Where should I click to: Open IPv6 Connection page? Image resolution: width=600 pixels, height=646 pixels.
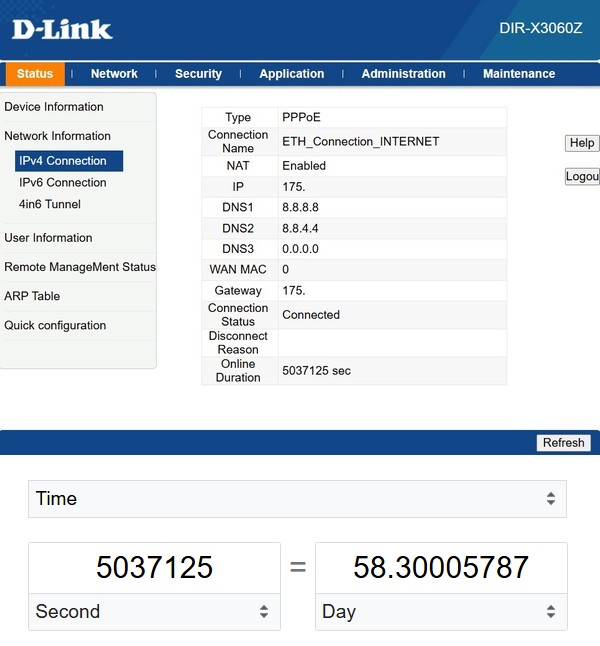coord(63,183)
